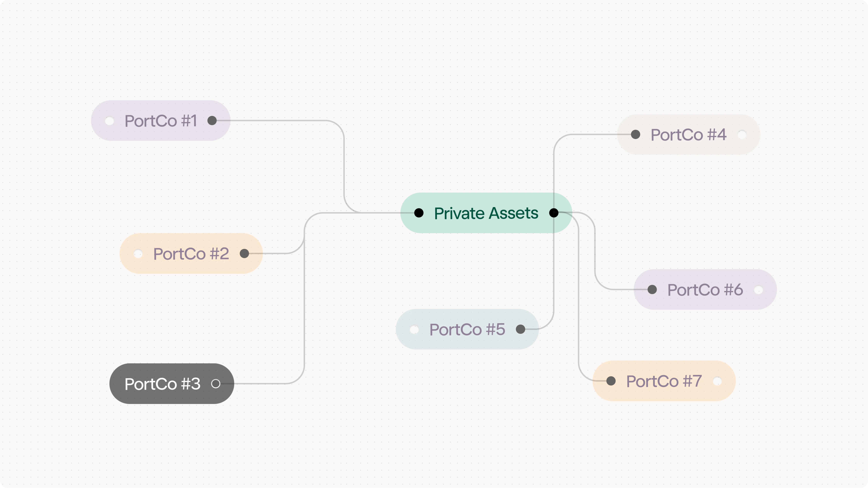The height and width of the screenshot is (488, 868).
Task: Click the dark connector dot on PortCo #7
Action: pos(611,381)
